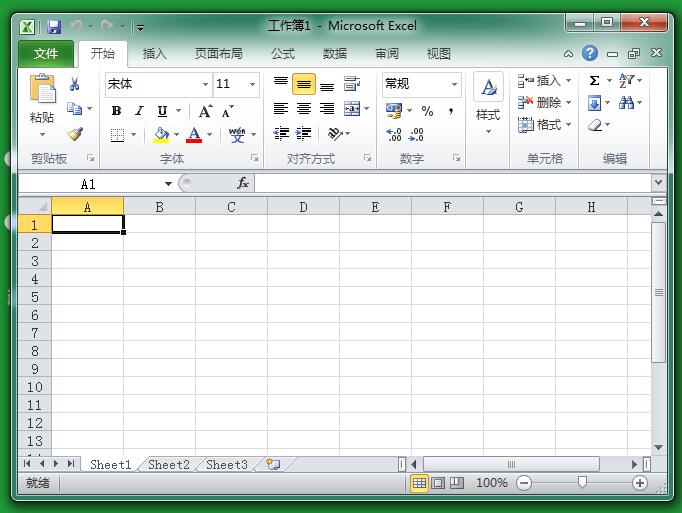The height and width of the screenshot is (513, 682).
Task: Open the Sheet2 worksheet tab
Action: (168, 465)
